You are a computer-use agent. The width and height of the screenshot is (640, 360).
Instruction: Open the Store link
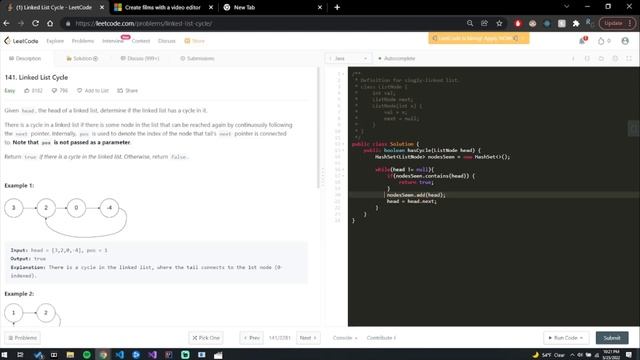(x=194, y=41)
